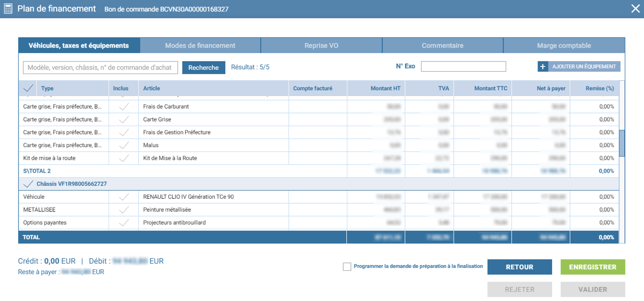Check Programmer la demande de préparation checkbox
Image resolution: width=644 pixels, height=301 pixels.
pos(347,266)
